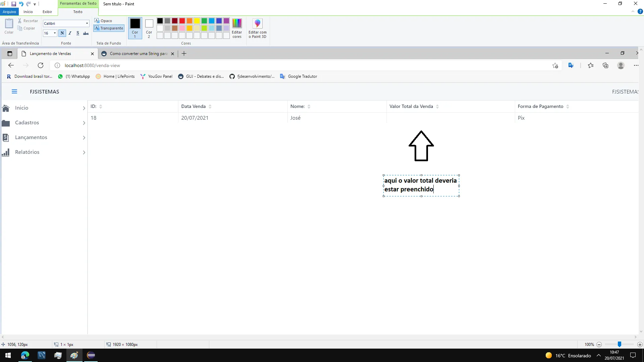
Task: Open the Arquivo menu
Action: click(x=9, y=12)
